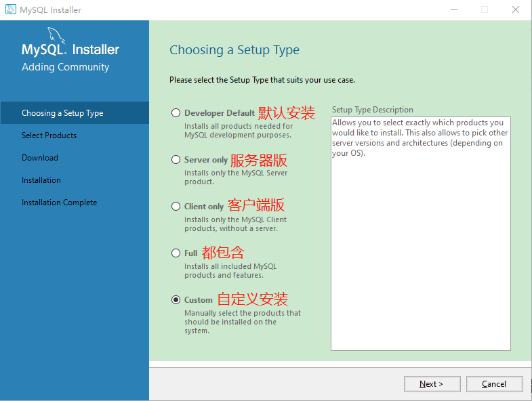Open the Installation Complete step
This screenshot has width=532, height=401.
click(x=60, y=203)
